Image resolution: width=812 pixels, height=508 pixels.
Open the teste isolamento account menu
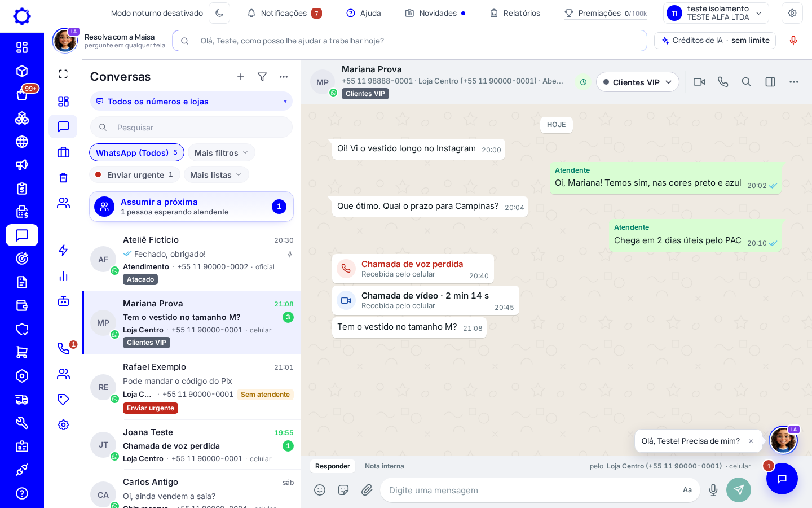[x=716, y=13]
